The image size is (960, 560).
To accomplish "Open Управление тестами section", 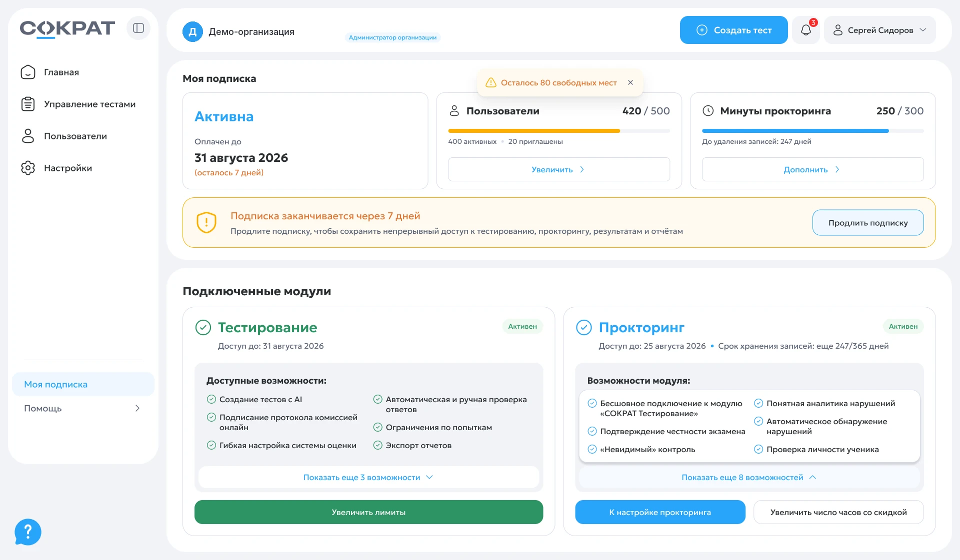I will click(83, 104).
